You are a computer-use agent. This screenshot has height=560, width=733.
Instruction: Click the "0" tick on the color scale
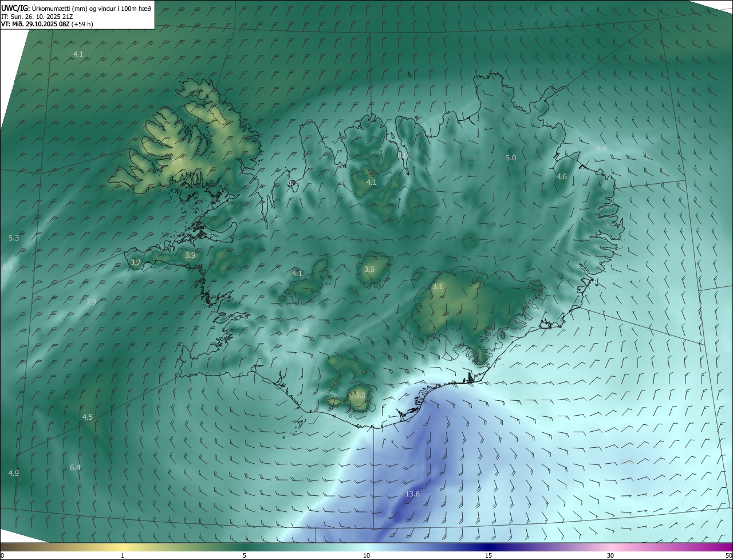[x=2, y=555]
